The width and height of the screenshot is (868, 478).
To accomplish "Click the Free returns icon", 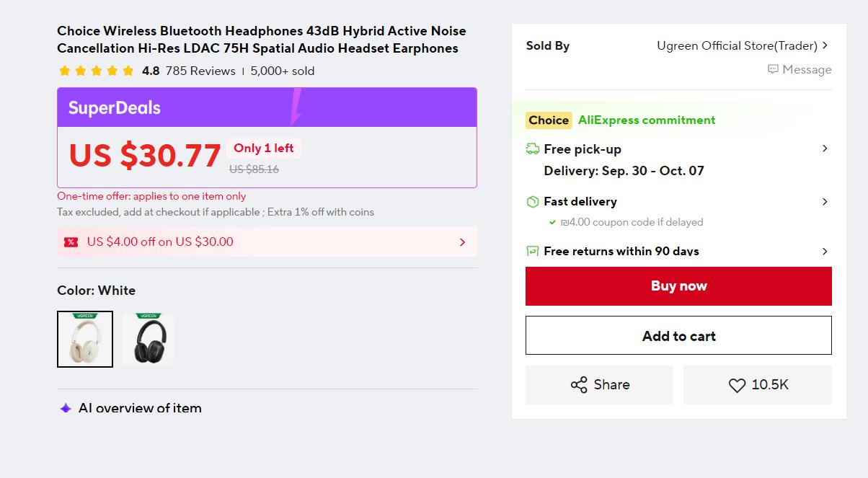I will 533,251.
